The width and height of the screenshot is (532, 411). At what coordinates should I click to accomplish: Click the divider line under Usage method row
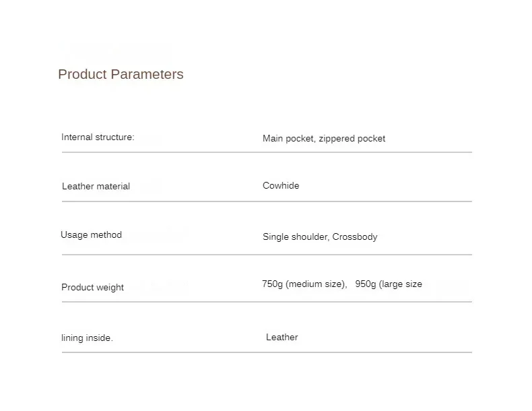coord(267,255)
